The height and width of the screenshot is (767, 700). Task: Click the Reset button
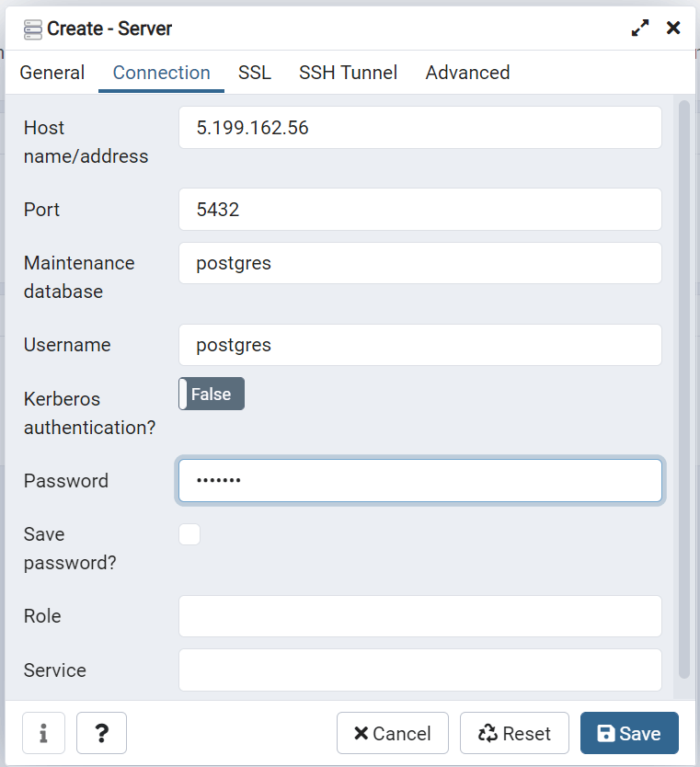514,733
